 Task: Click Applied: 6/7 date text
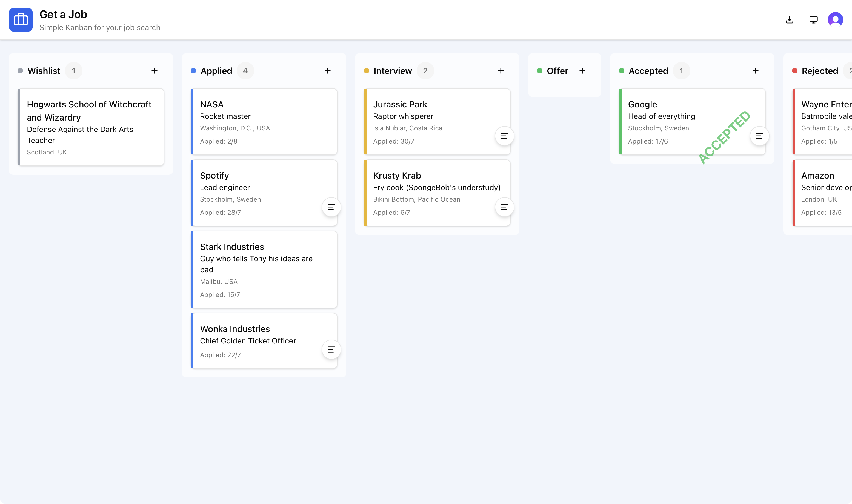391,213
